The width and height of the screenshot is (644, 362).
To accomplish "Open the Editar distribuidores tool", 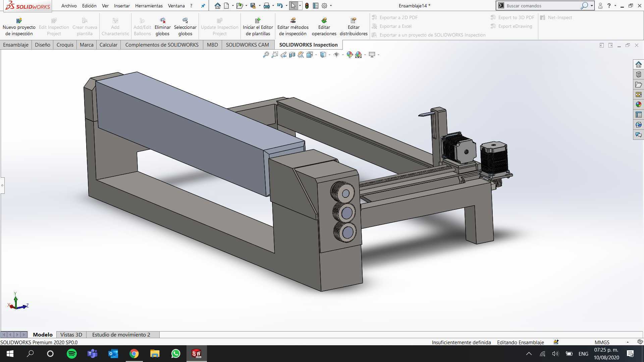I will point(354,27).
